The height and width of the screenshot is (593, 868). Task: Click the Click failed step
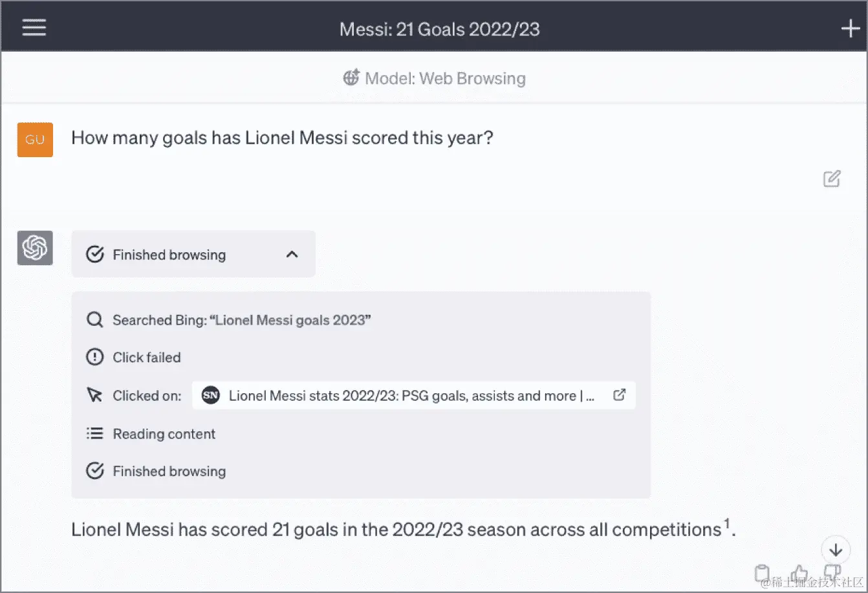click(x=133, y=357)
